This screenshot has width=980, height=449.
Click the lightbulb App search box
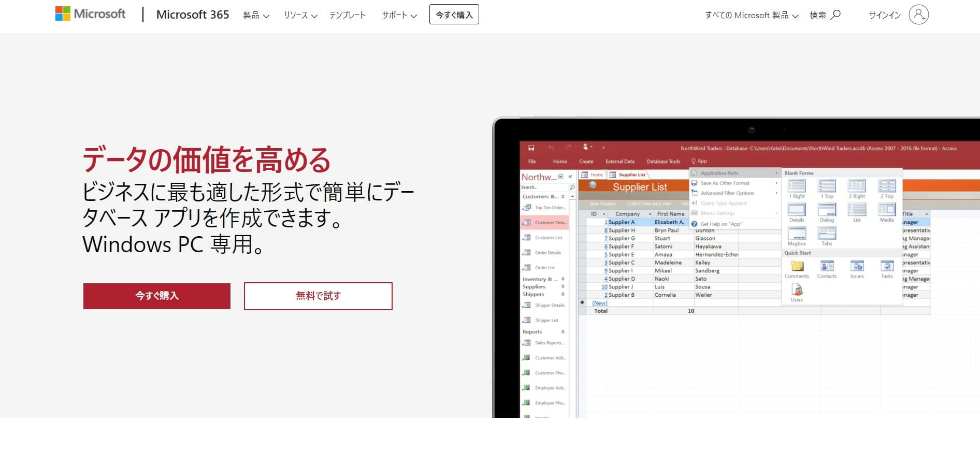(699, 161)
